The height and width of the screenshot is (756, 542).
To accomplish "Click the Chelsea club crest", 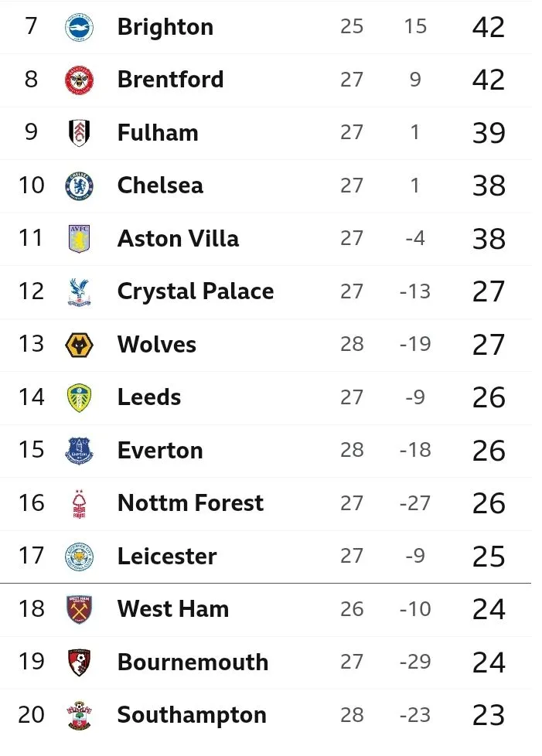I will 79,186.
